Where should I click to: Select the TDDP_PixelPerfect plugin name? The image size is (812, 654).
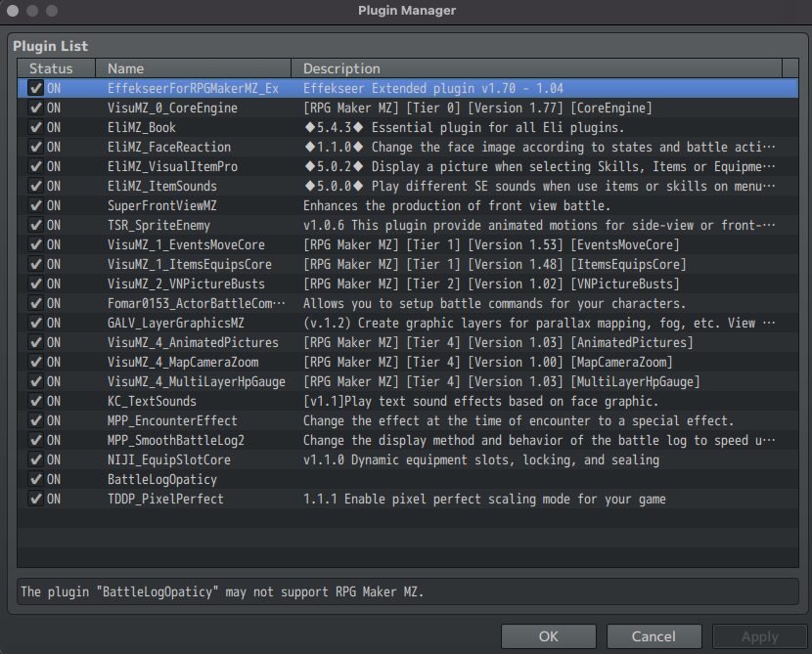pos(165,500)
